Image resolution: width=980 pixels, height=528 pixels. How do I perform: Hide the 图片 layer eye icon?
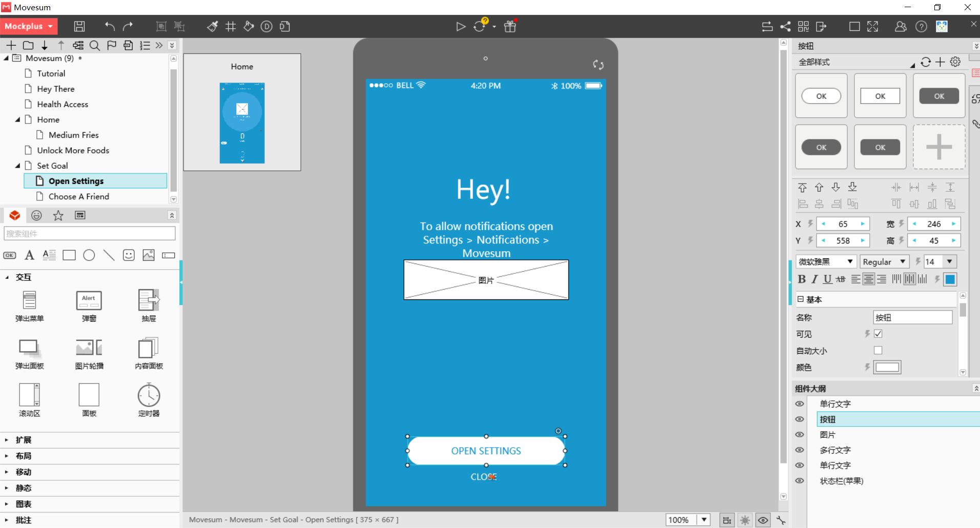coord(800,435)
